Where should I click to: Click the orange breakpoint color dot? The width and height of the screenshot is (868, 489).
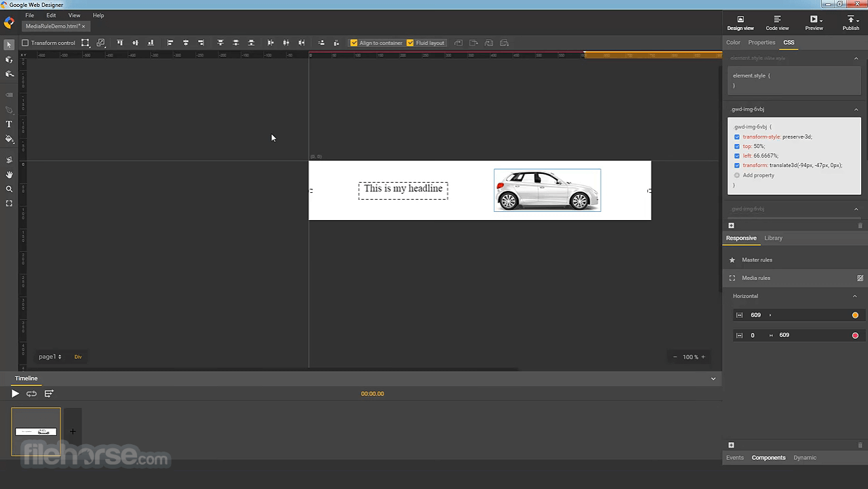pyautogui.click(x=855, y=315)
